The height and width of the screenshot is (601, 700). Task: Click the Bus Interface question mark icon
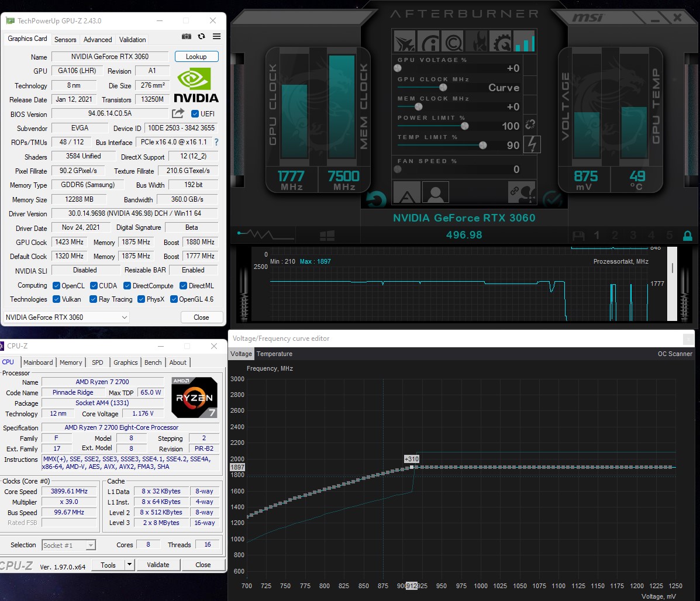216,142
